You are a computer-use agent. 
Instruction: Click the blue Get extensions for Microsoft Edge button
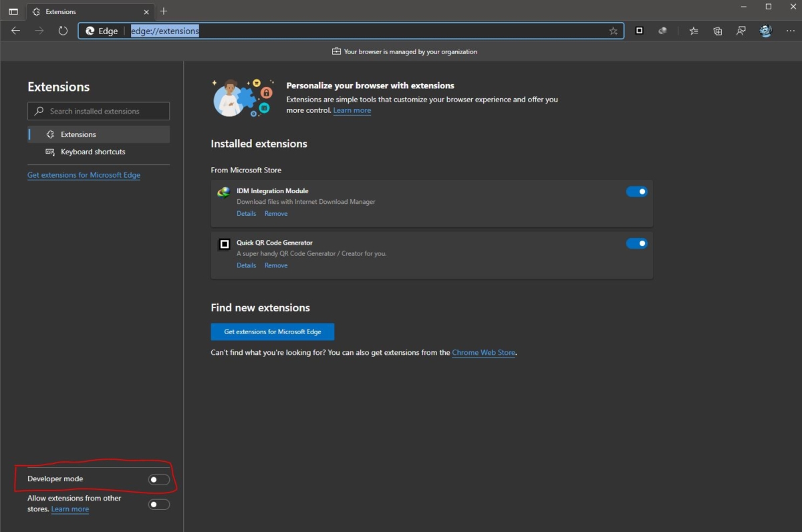pos(272,331)
